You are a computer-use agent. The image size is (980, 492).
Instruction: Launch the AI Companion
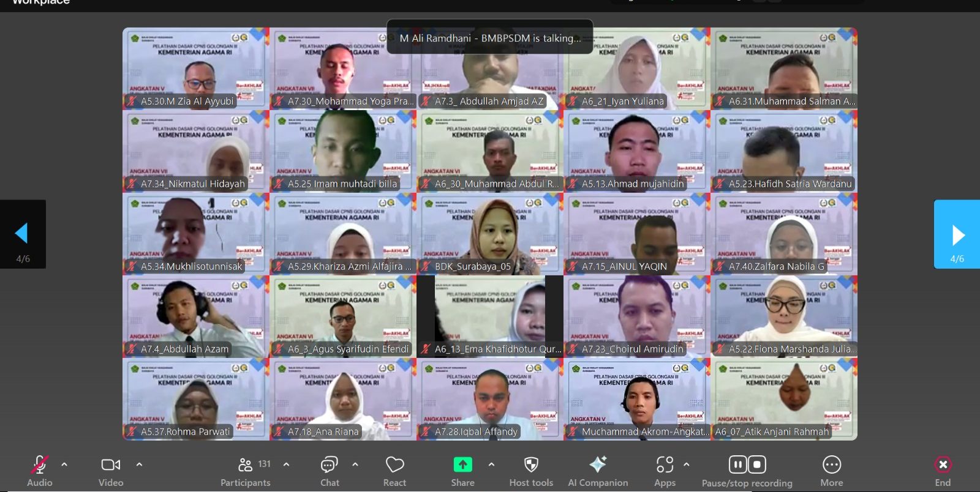[598, 466]
